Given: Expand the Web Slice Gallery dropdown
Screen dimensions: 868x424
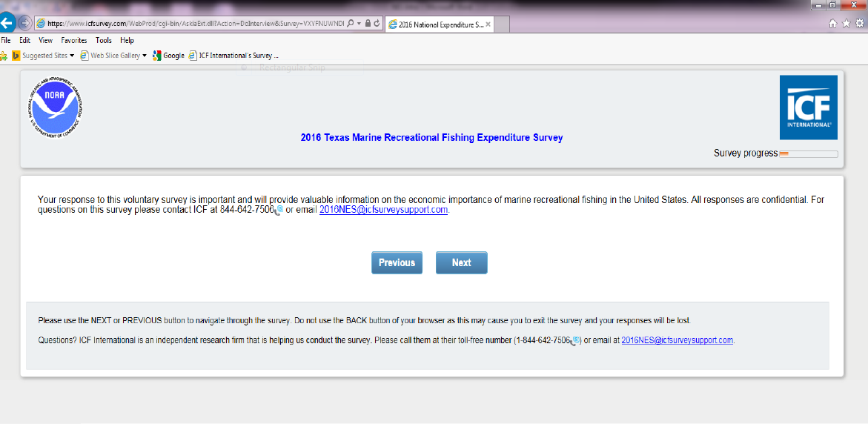Looking at the screenshot, I should tap(145, 56).
